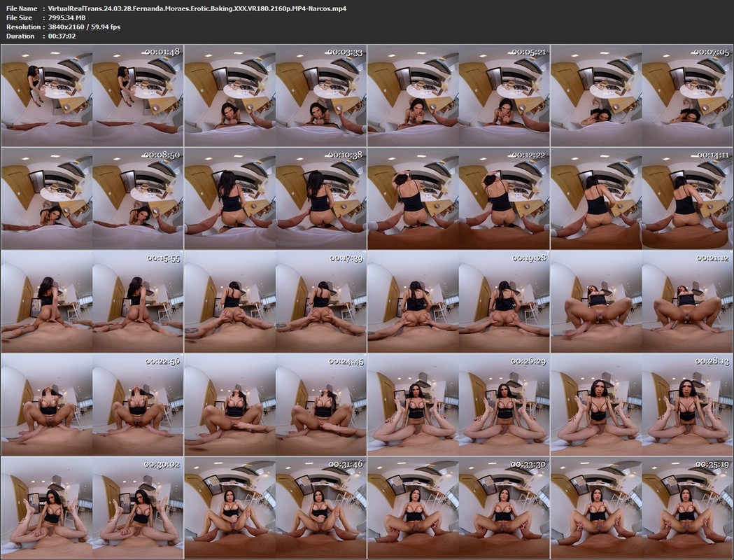Open the thumbnail stamped 00:28:13
Screen dimensions: 734x560
[642, 405]
